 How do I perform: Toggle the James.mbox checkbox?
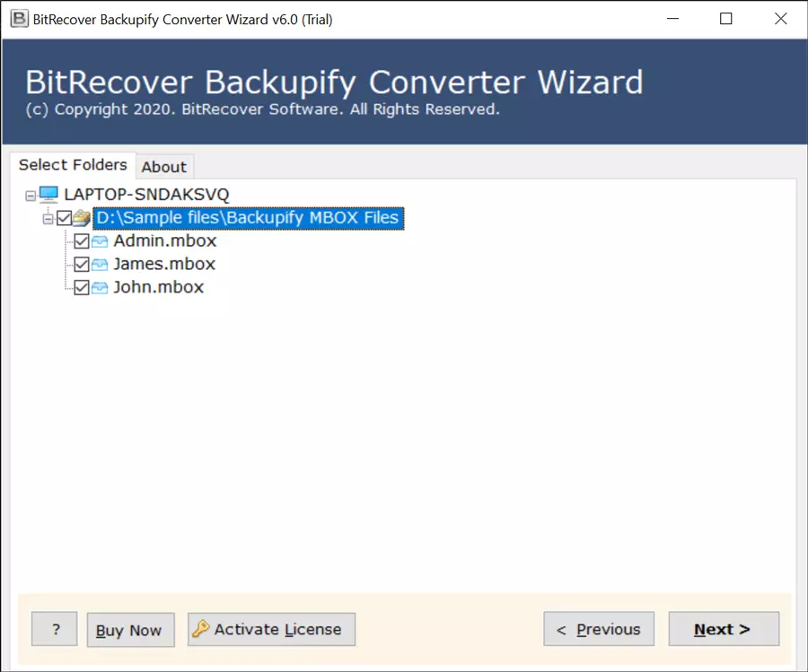(82, 264)
